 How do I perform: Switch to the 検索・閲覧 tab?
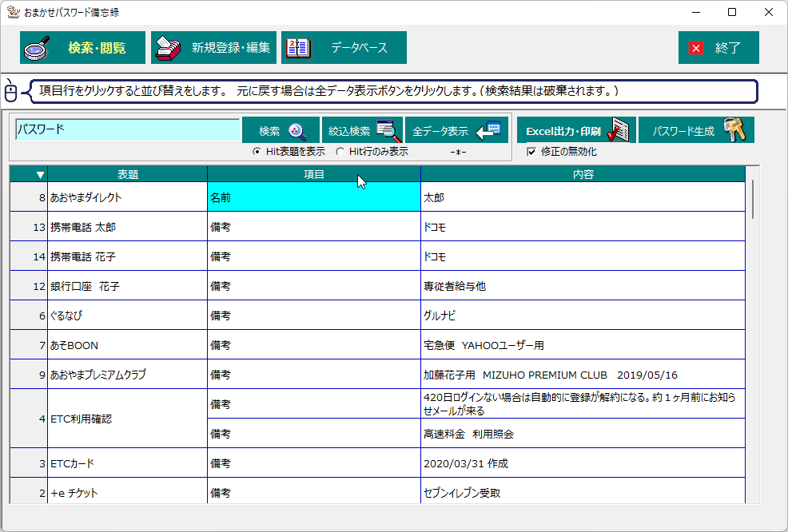[x=82, y=47]
